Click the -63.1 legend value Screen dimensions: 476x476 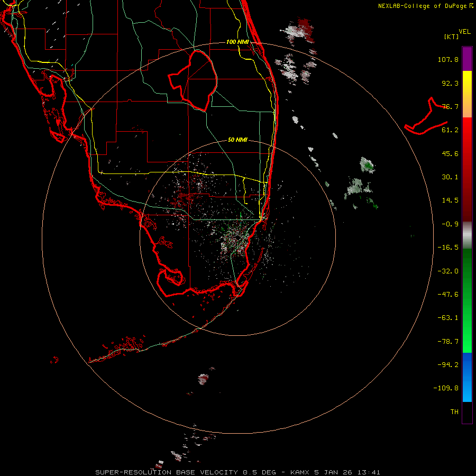[x=448, y=318]
